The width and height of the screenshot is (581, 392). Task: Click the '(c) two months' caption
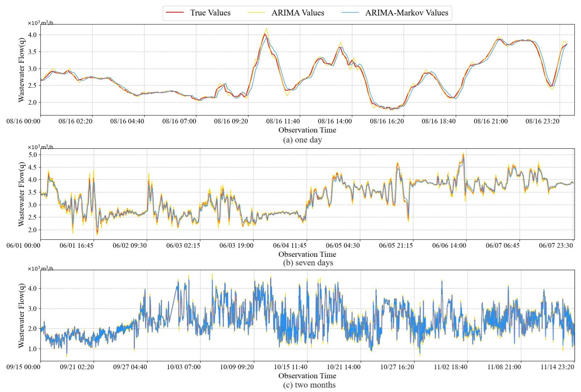pos(309,385)
